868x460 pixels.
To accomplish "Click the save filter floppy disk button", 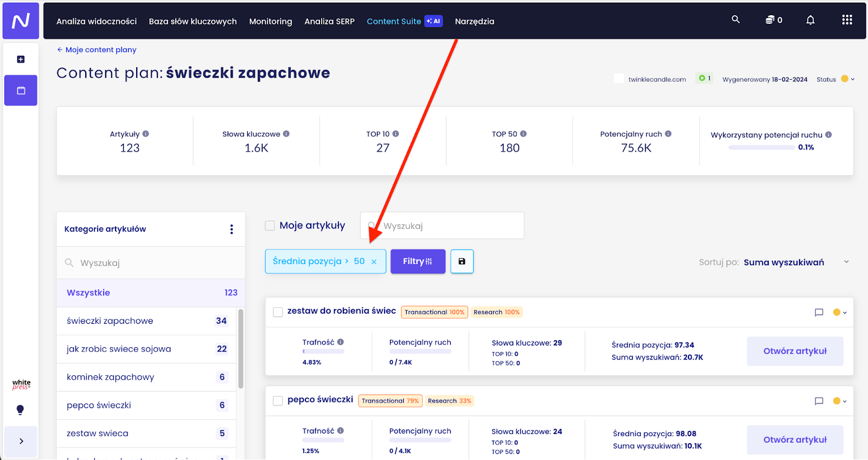I will [462, 261].
